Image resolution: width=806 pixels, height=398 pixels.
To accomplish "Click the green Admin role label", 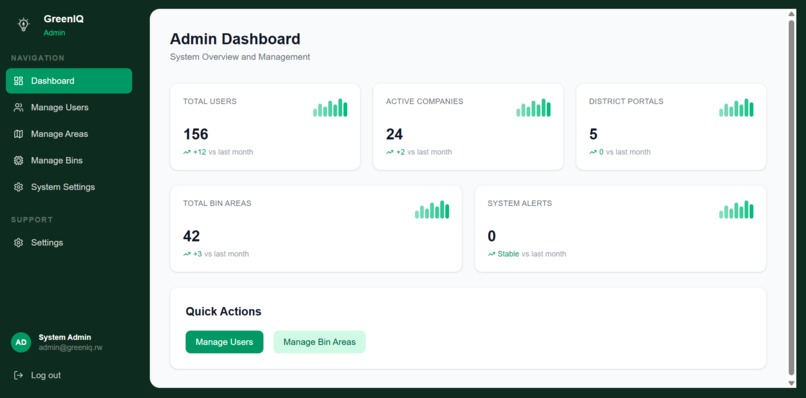I will tap(54, 33).
